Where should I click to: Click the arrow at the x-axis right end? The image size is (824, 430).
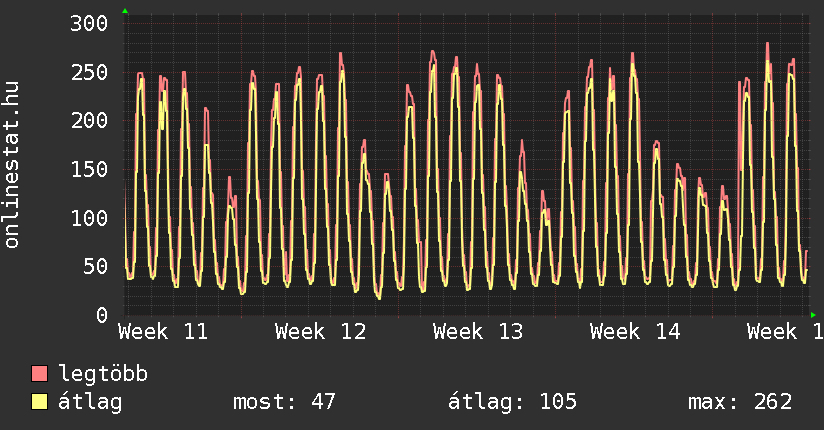813,315
